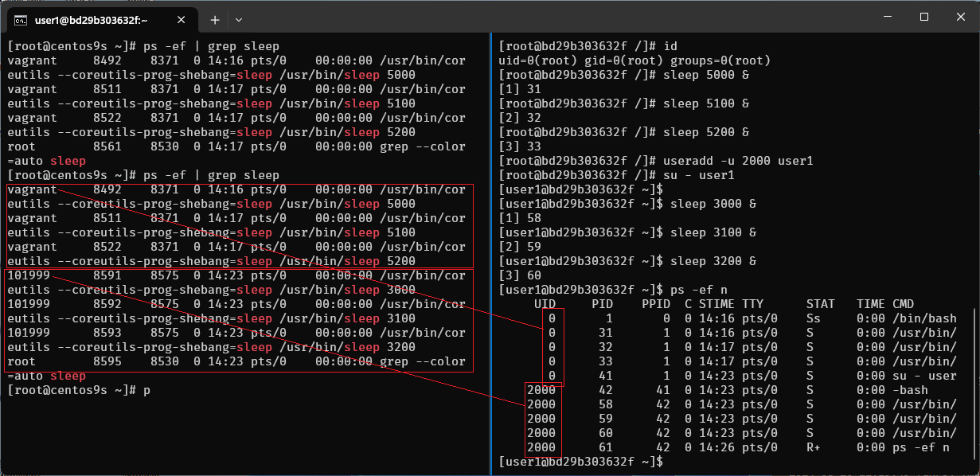The height and width of the screenshot is (476, 980).
Task: Minimize the terminal window
Action: coord(886,17)
